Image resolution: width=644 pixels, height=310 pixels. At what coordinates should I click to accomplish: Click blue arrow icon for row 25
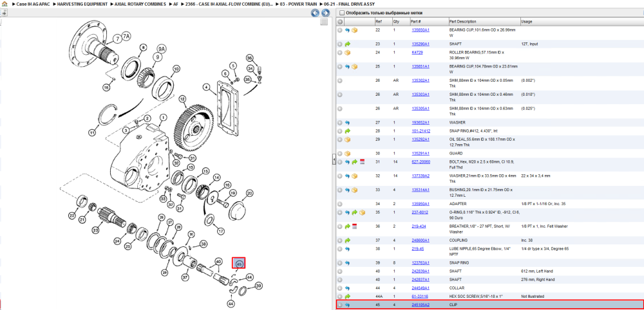pos(347,66)
